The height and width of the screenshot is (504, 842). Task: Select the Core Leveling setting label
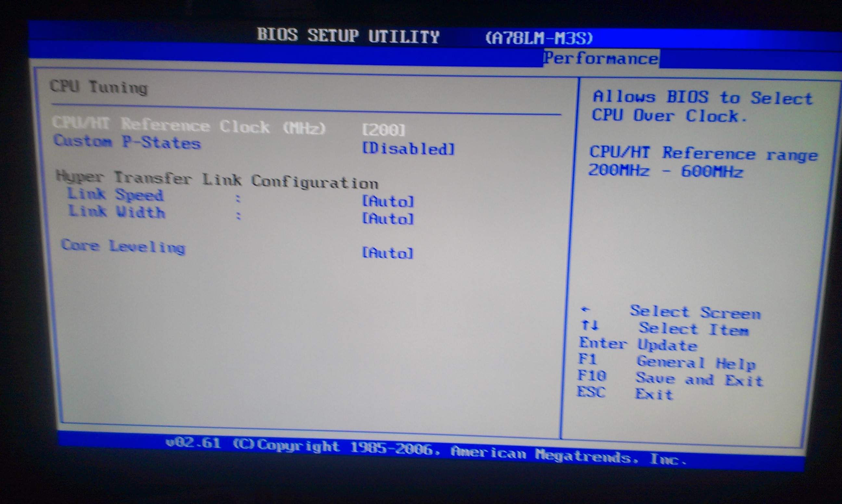point(123,246)
